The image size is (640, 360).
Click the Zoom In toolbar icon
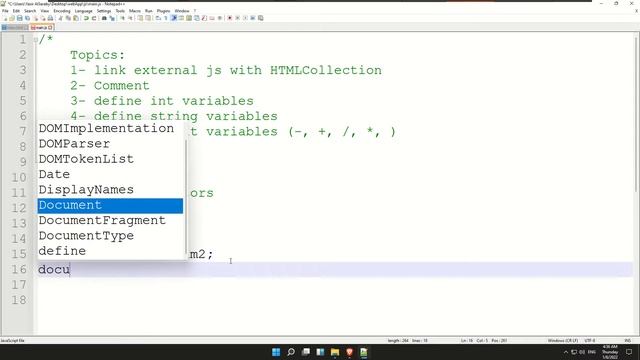click(x=122, y=18)
